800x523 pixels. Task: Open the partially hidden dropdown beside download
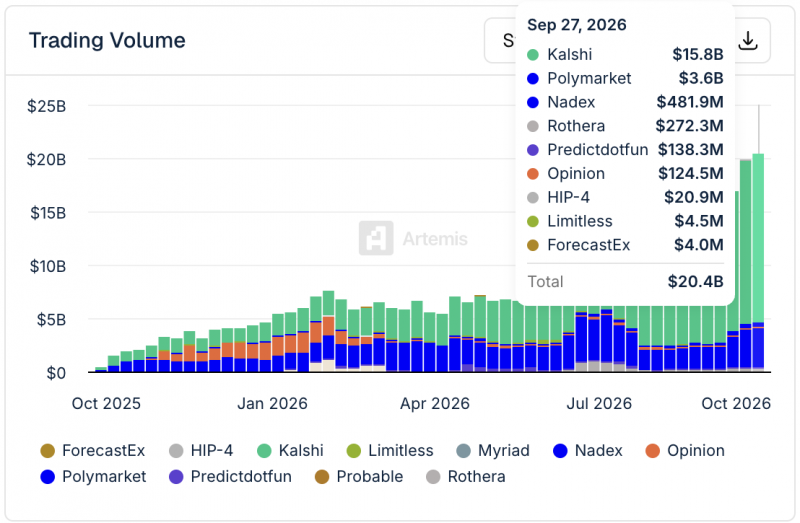501,41
